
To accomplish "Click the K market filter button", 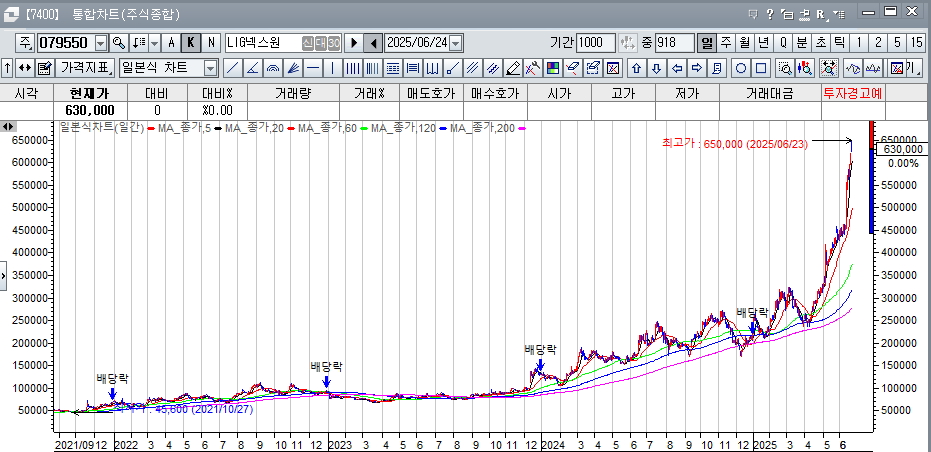I will pyautogui.click(x=190, y=43).
